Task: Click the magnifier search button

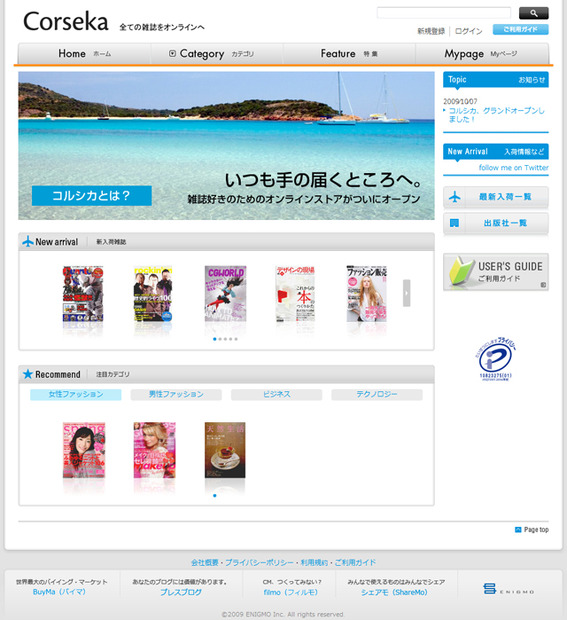Action: pyautogui.click(x=533, y=13)
